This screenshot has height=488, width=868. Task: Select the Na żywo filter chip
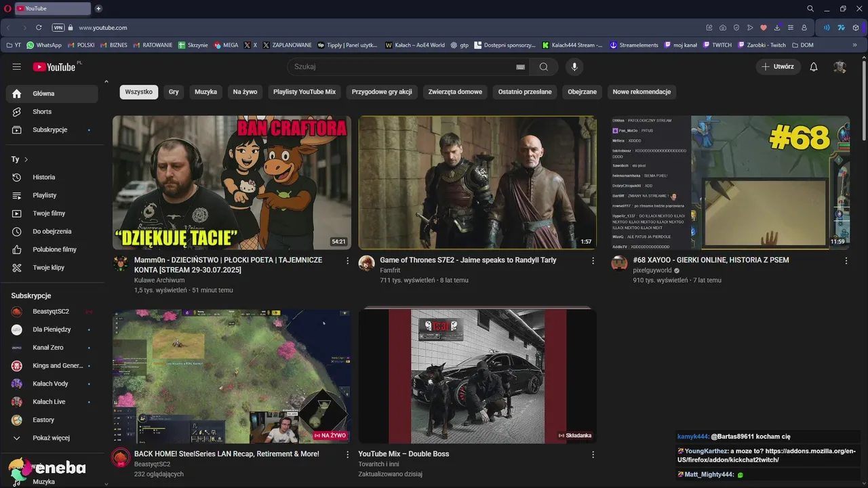[x=245, y=91]
